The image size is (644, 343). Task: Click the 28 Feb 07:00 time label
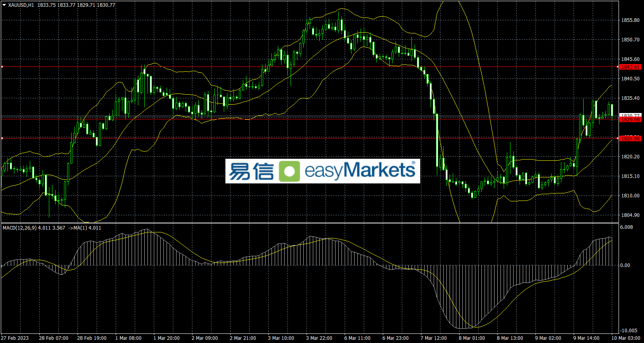[54, 338]
